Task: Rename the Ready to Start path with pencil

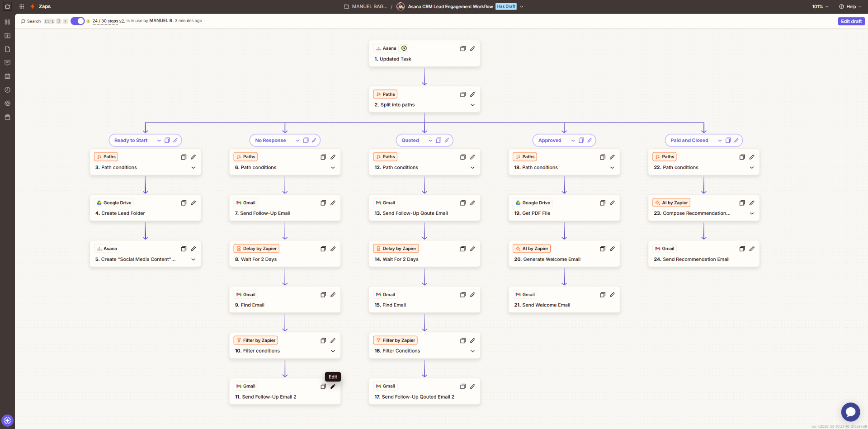Action: pyautogui.click(x=175, y=141)
